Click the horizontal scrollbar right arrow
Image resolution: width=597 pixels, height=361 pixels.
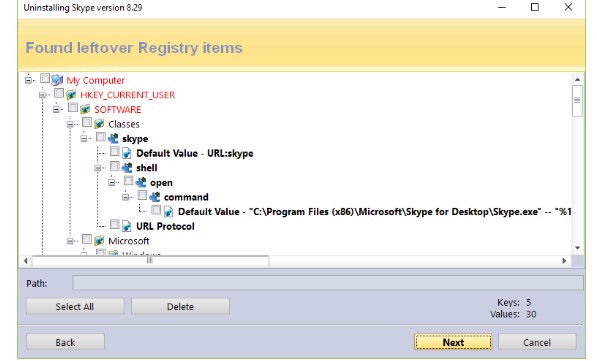pos(564,261)
